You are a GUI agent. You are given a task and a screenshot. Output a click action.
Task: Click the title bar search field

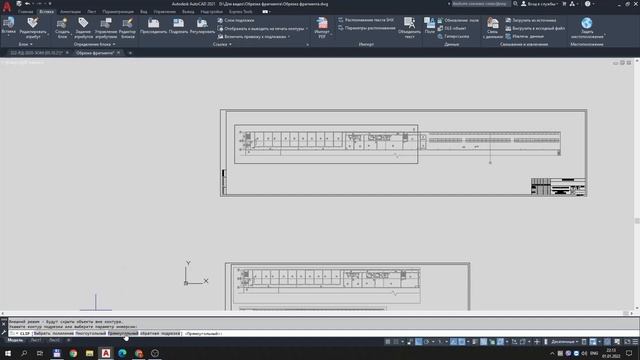480,4
